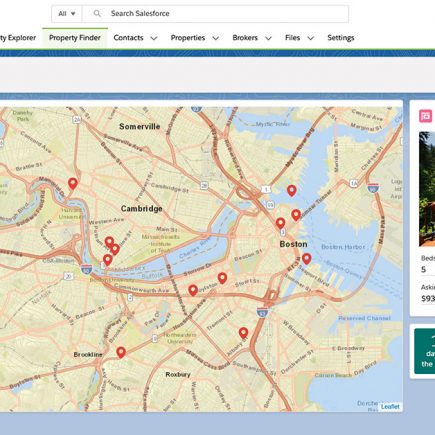
Task: Select the pin north of Sumner Tunnel
Action: [x=292, y=191]
